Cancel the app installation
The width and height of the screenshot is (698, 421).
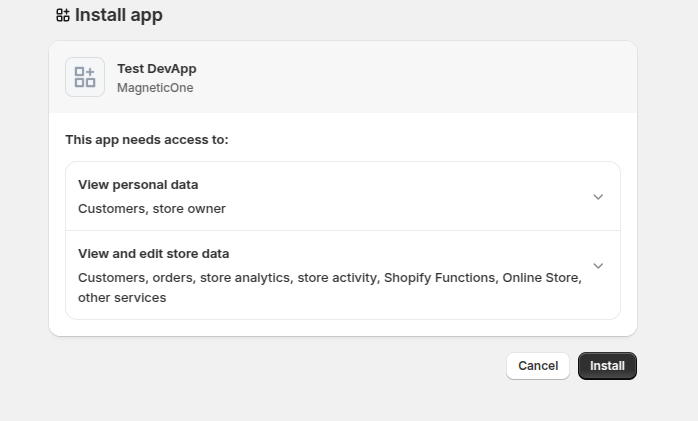[x=538, y=366]
